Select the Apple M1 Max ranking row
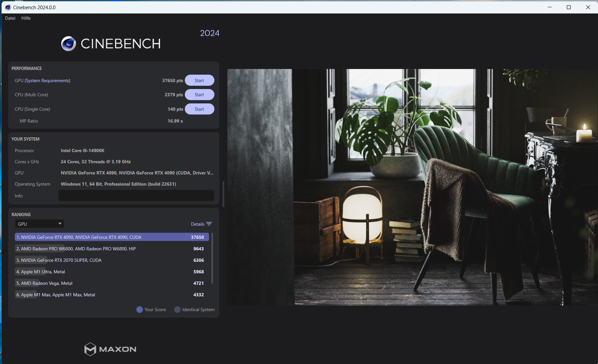This screenshot has width=598, height=364. click(112, 295)
